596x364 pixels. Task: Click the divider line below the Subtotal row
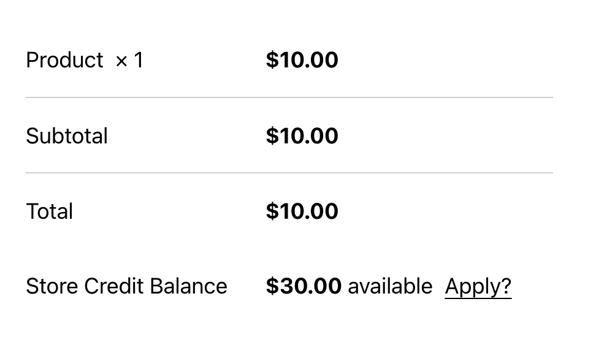coord(289,172)
